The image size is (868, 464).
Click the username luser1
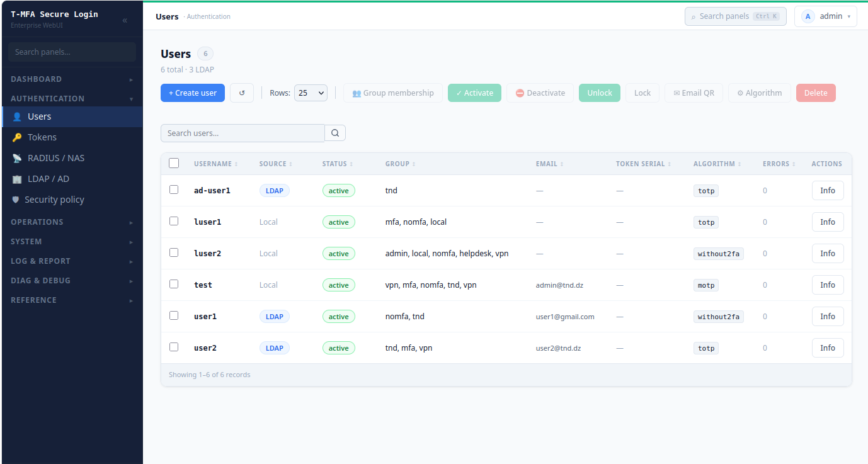click(207, 222)
